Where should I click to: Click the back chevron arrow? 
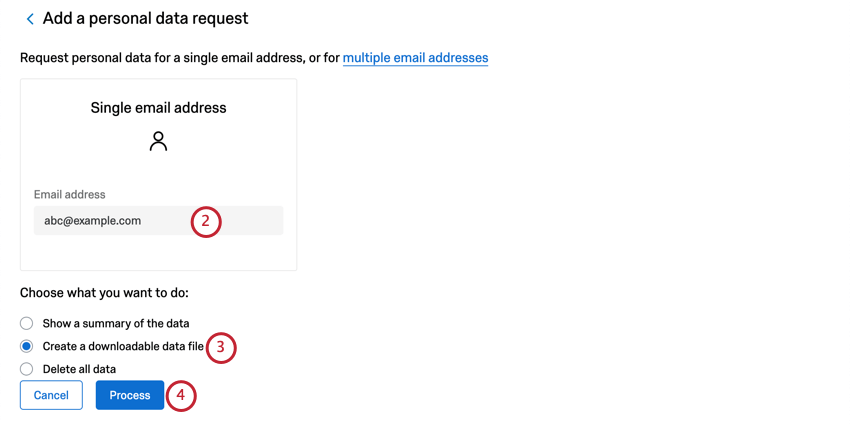30,19
